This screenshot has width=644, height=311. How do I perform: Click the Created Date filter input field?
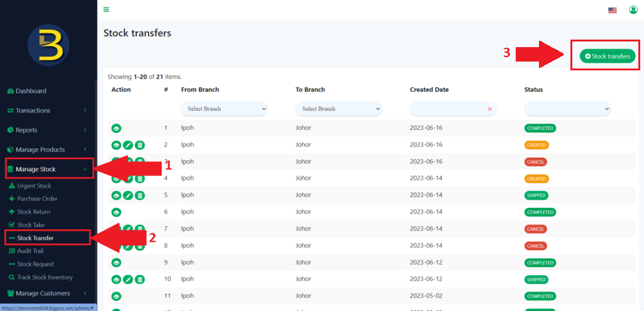pos(448,109)
